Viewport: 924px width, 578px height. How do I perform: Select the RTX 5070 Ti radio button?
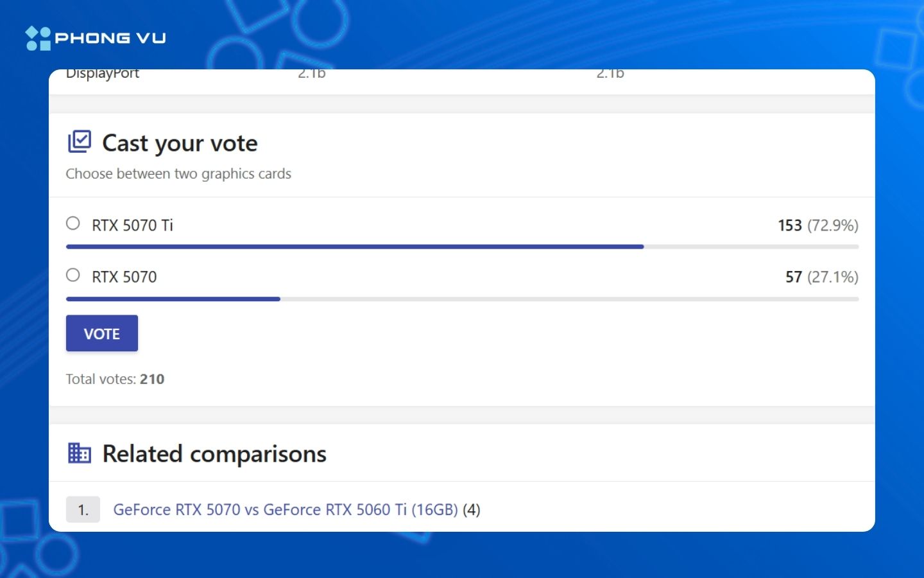[x=73, y=223]
